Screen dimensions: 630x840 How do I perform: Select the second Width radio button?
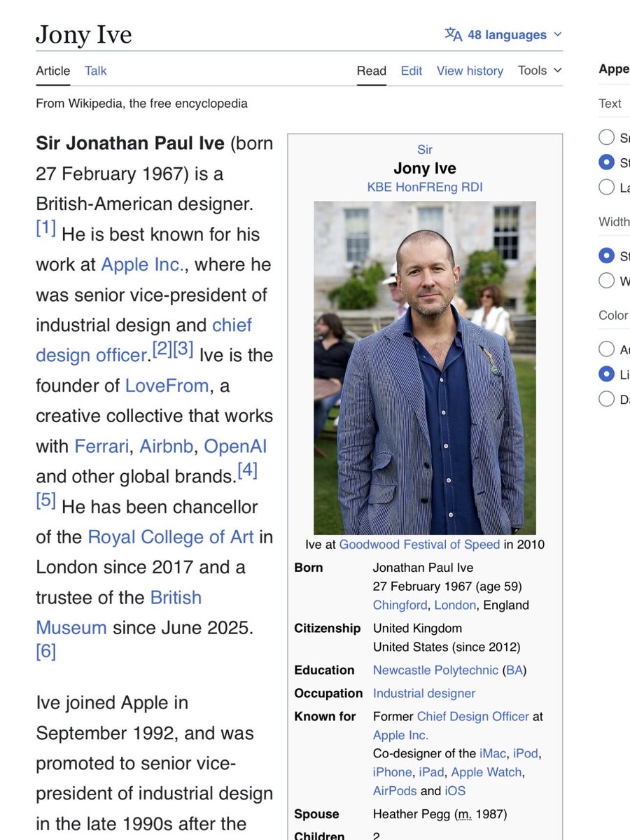coord(607,281)
